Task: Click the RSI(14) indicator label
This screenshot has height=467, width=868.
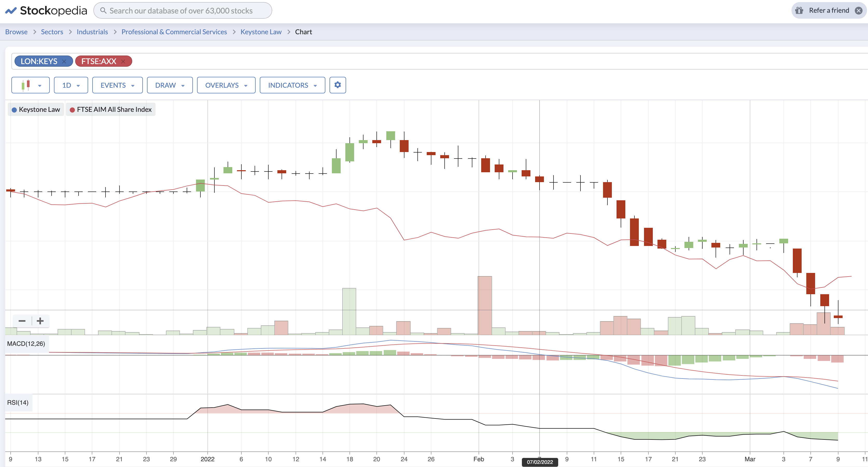Action: coord(18,403)
